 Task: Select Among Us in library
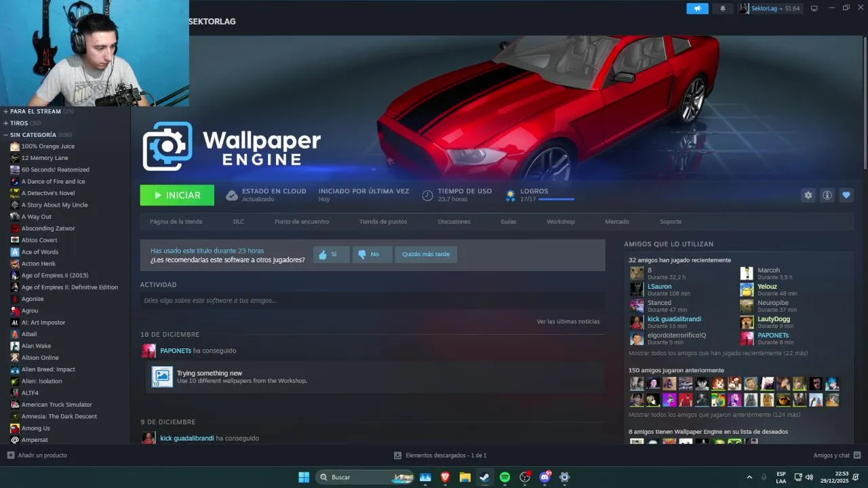coord(36,428)
